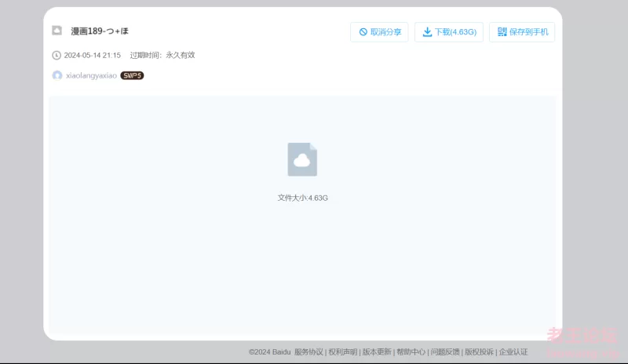The image size is (628, 364).
Task: Open the 服务协议 footer link
Action: (309, 352)
